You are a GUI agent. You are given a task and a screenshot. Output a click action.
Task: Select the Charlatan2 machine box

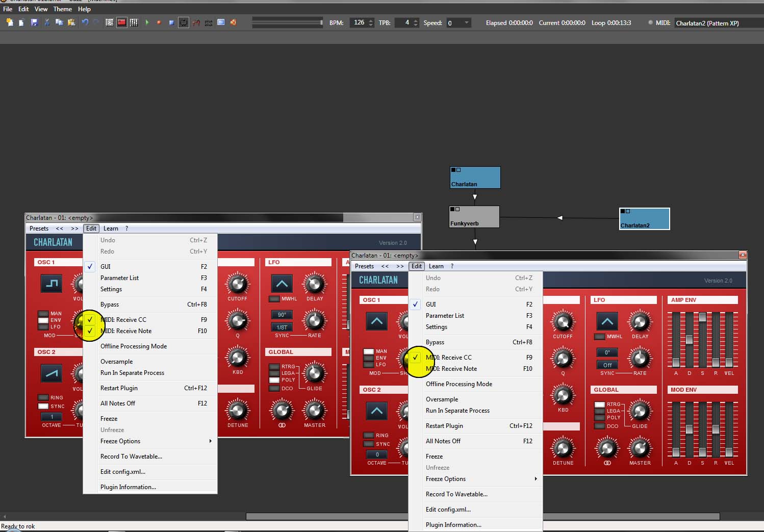coord(644,219)
